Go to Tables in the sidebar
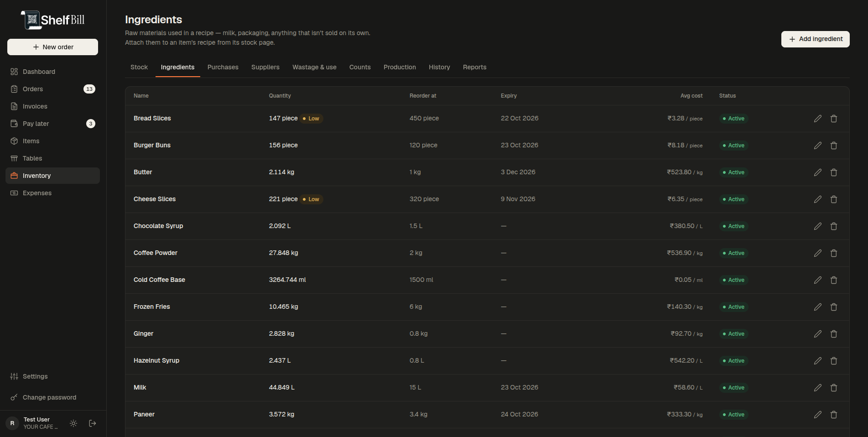 [52, 158]
